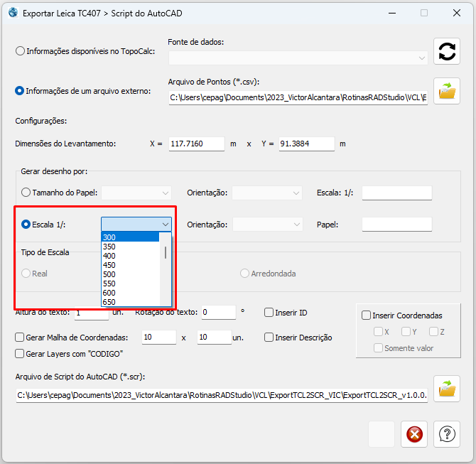Click the refresh data source icon
Screen dimensions: 476x464
tap(447, 51)
